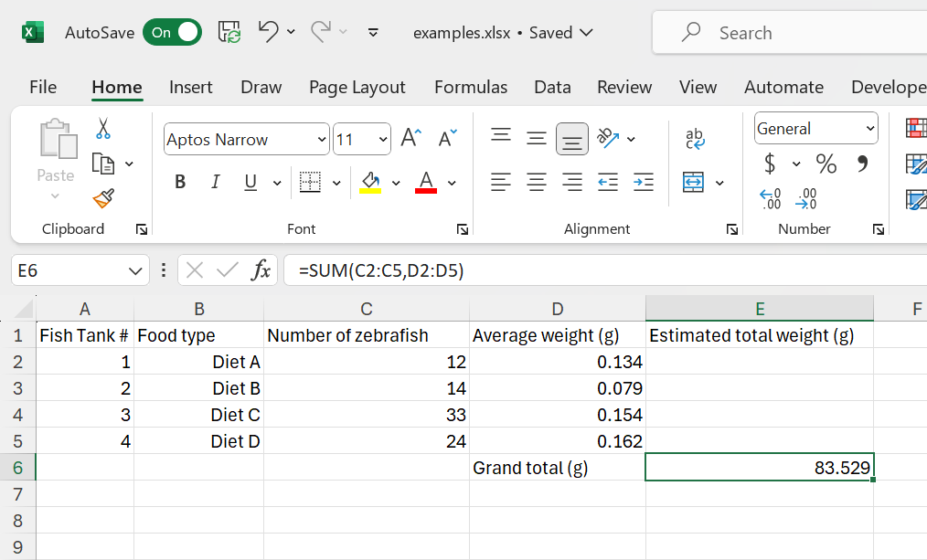Click the Increase Indent icon
Viewport: 927px width, 560px height.
pyautogui.click(x=643, y=183)
